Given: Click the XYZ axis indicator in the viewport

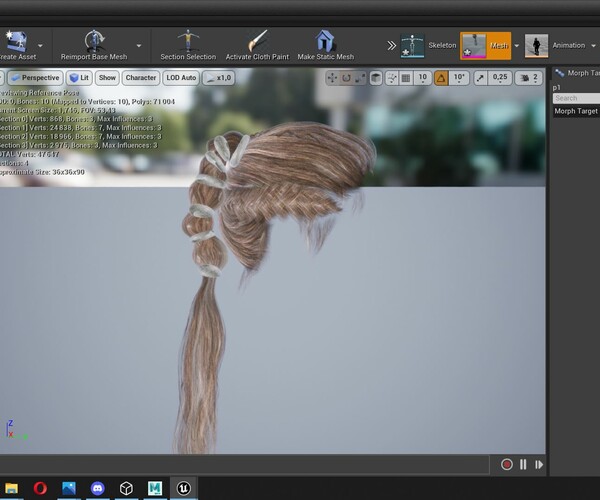Looking at the screenshot, I should 16,430.
